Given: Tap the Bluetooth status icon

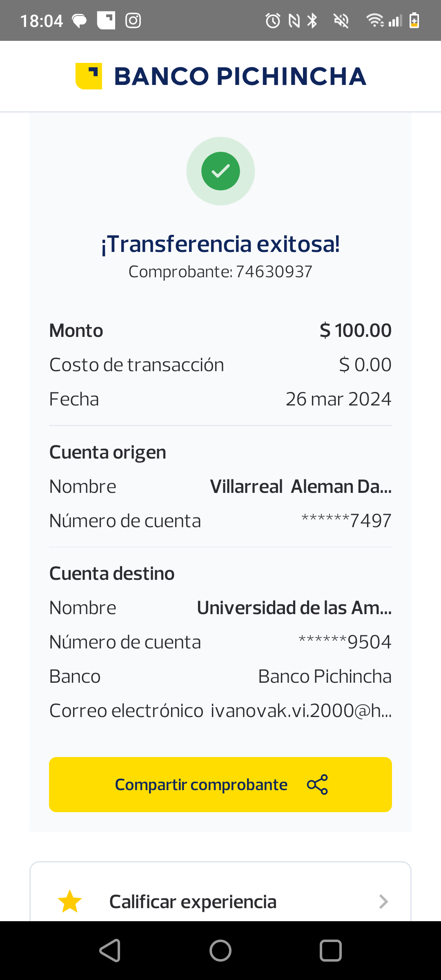Looking at the screenshot, I should click(312, 20).
